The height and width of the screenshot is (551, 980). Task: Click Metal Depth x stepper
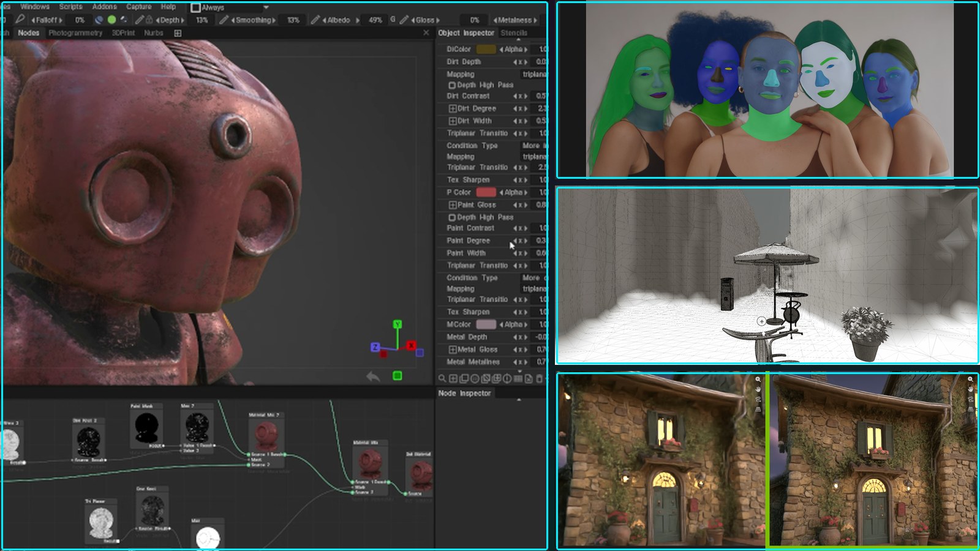pos(520,337)
